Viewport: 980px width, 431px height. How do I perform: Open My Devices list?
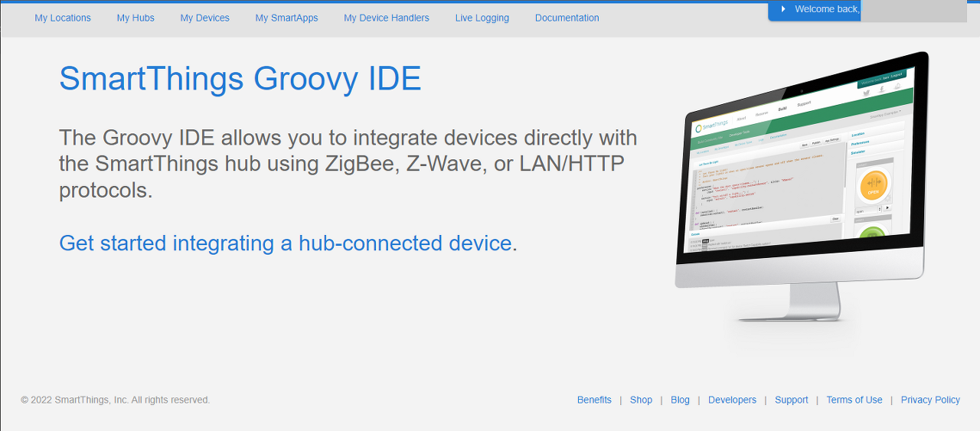point(204,18)
